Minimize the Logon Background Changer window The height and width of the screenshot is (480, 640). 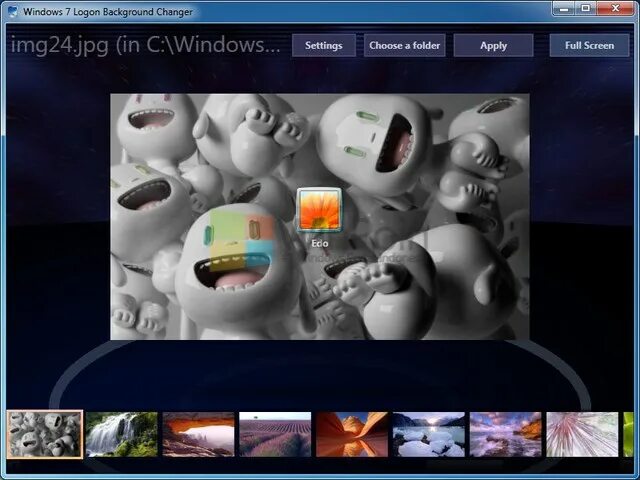(x=564, y=8)
